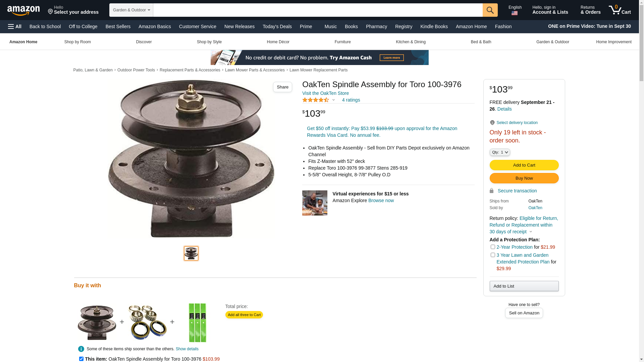Click the star rating icons

click(316, 100)
